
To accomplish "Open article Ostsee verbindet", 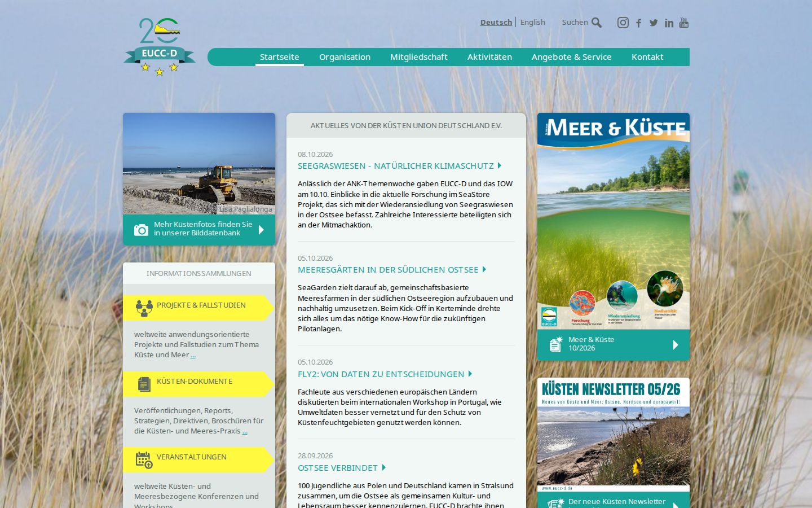I will click(x=338, y=468).
